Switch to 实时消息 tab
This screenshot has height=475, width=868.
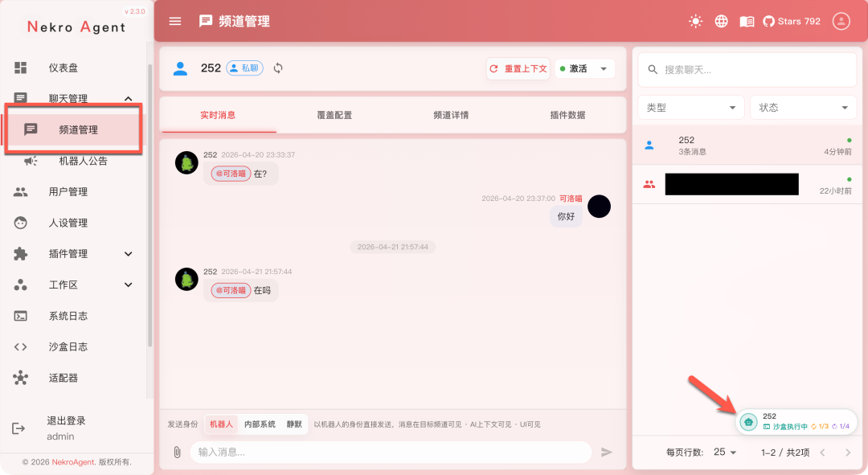click(x=218, y=115)
